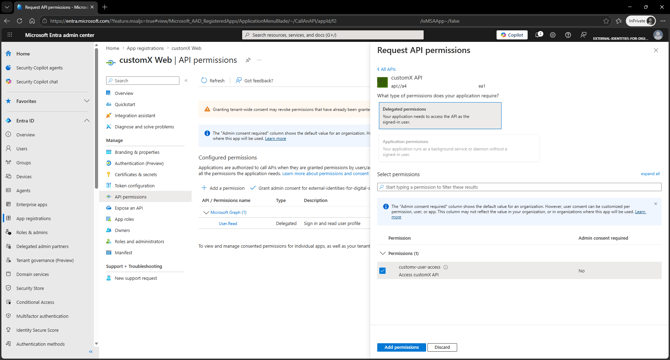Open Security Copilot chat
The width and height of the screenshot is (670, 360).
pyautogui.click(x=37, y=82)
